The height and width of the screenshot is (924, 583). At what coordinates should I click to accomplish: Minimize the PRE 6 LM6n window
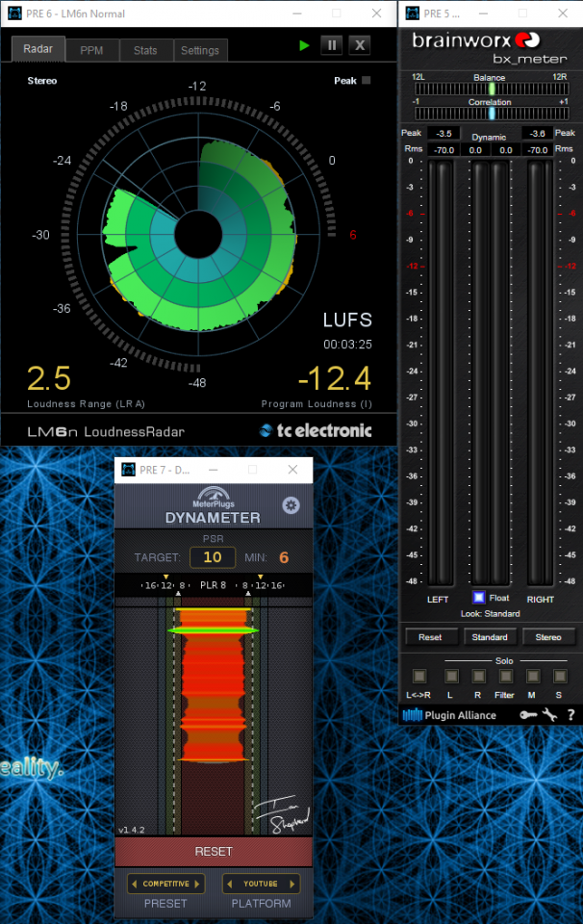297,13
